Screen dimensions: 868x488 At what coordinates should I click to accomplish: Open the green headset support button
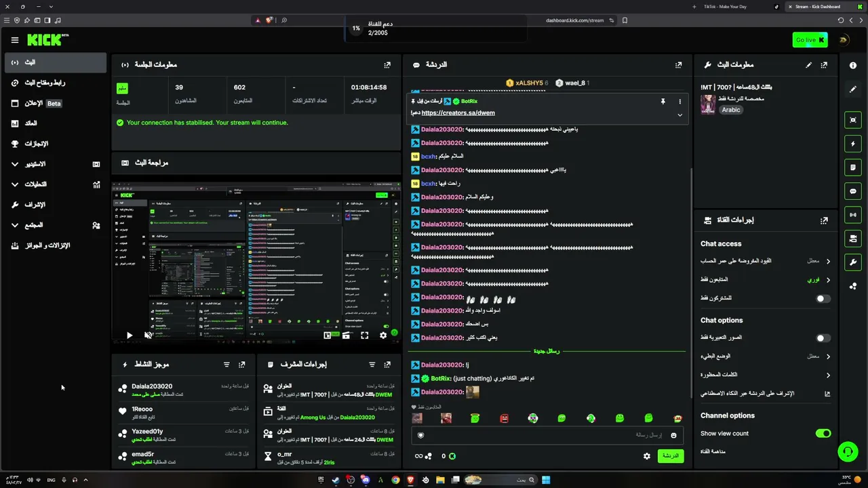(x=847, y=451)
